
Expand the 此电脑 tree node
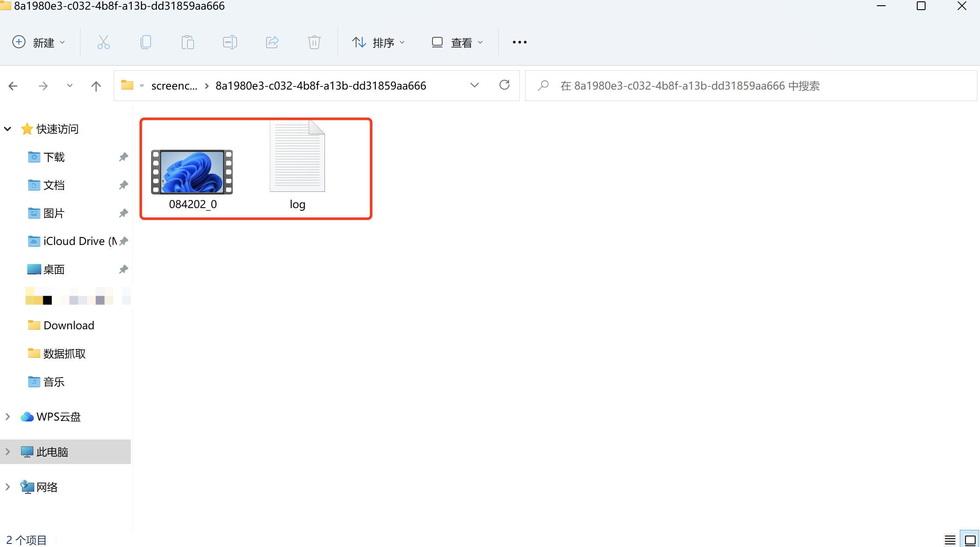pyautogui.click(x=7, y=451)
